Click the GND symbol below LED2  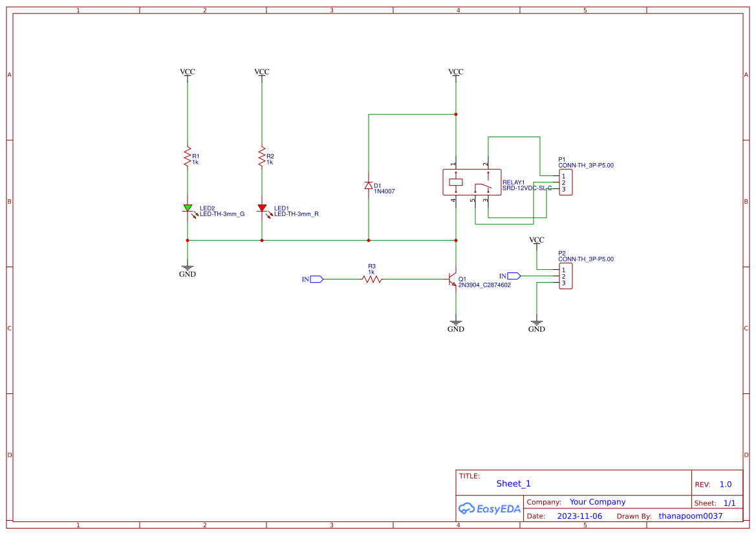click(187, 268)
